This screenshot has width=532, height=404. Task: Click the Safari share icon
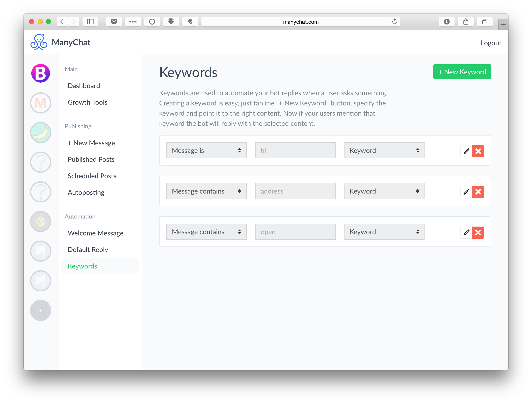click(466, 22)
